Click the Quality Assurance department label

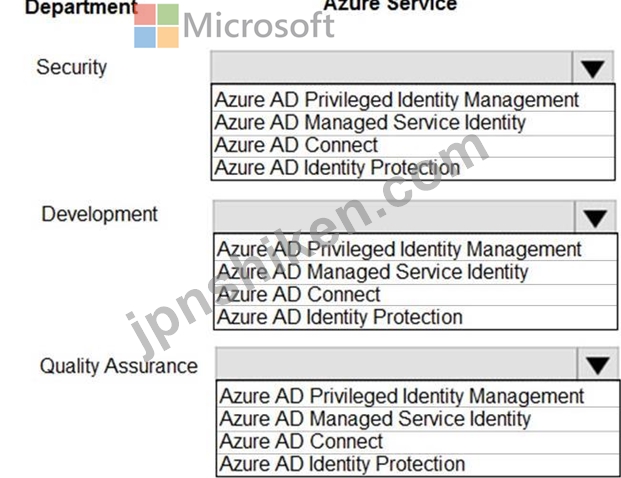[x=119, y=366]
